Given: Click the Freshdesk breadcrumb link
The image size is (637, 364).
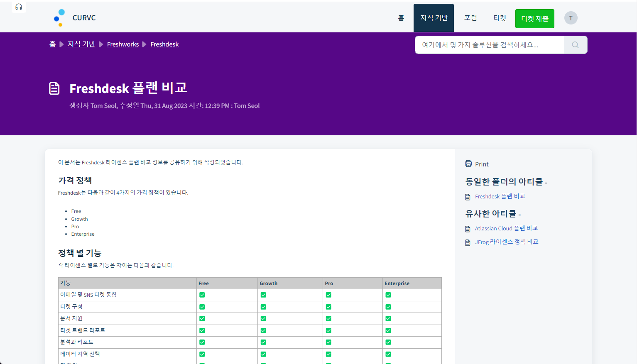Looking at the screenshot, I should (x=164, y=44).
